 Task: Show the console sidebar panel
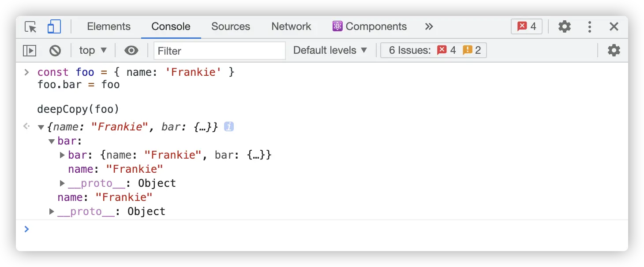point(30,51)
